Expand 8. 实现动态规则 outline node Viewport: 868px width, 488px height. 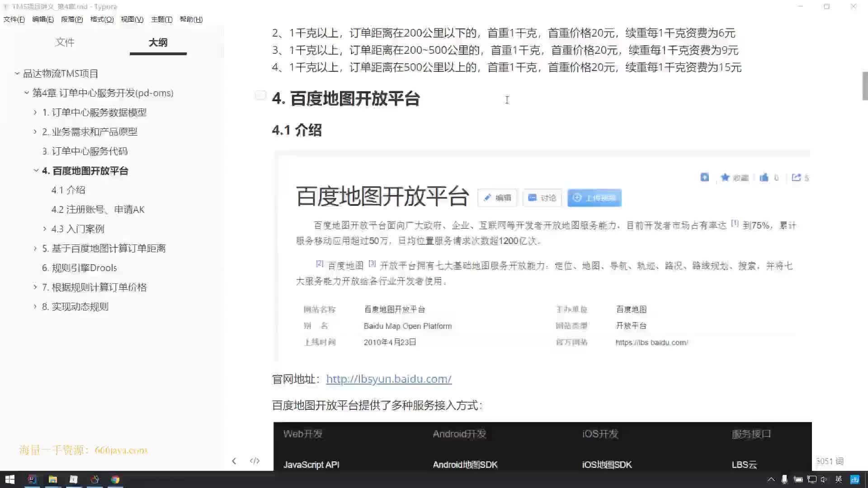coord(35,306)
